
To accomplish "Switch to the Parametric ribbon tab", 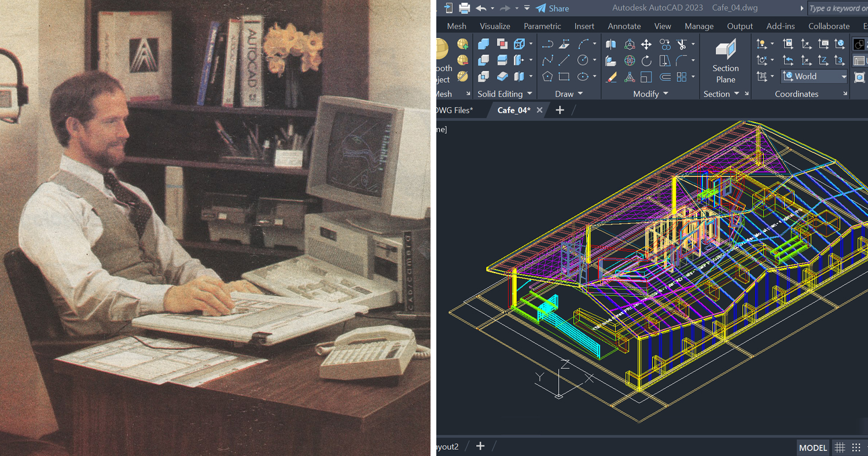I will [542, 26].
